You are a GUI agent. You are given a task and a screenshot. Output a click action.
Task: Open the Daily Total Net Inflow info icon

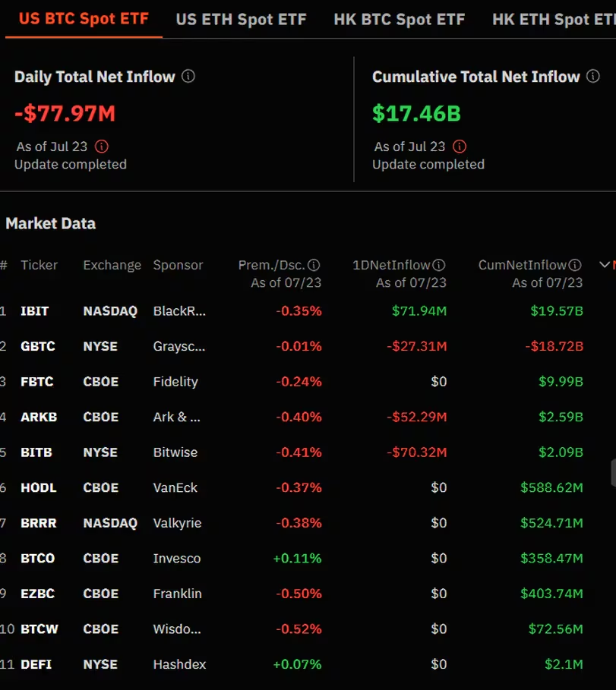[x=188, y=76]
